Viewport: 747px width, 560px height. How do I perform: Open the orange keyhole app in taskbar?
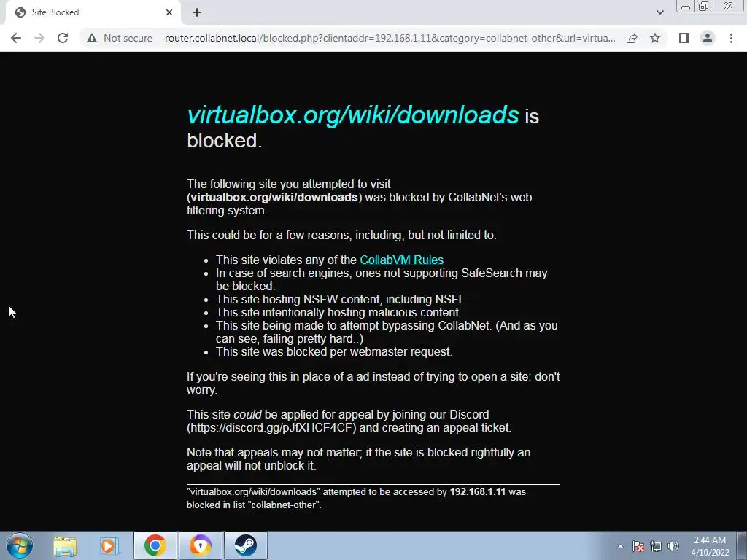(x=200, y=545)
